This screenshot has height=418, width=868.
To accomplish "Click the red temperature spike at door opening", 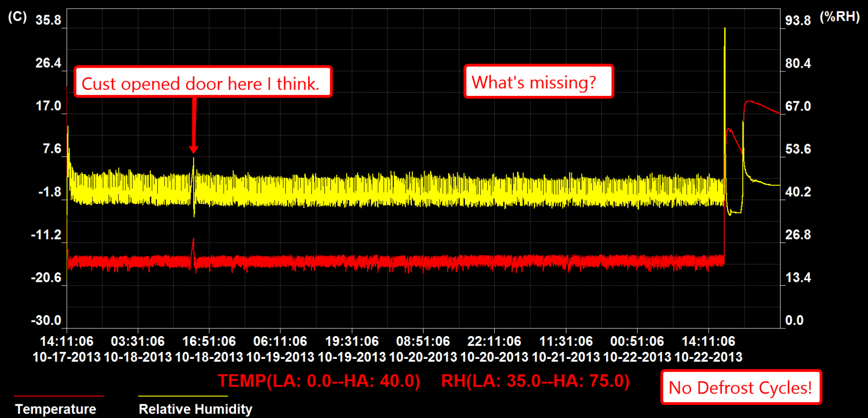I will click(193, 247).
